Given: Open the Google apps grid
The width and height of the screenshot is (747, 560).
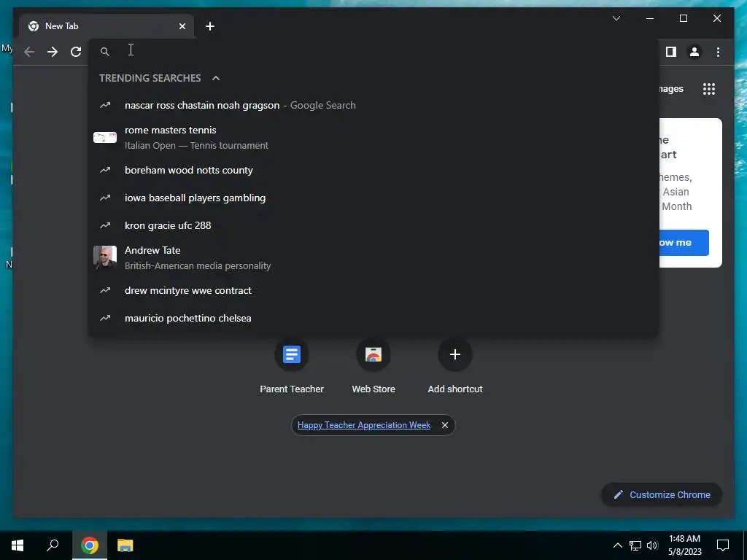Looking at the screenshot, I should [x=709, y=89].
